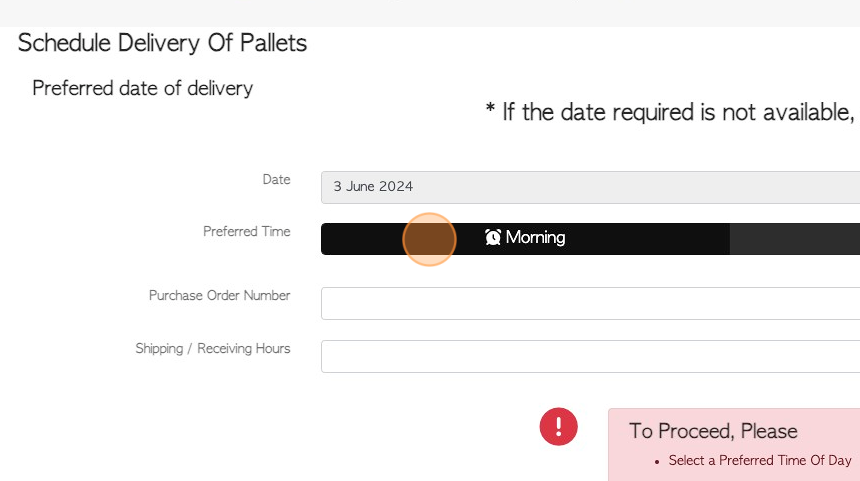Click the asterisk before the date availability note

pos(490,109)
